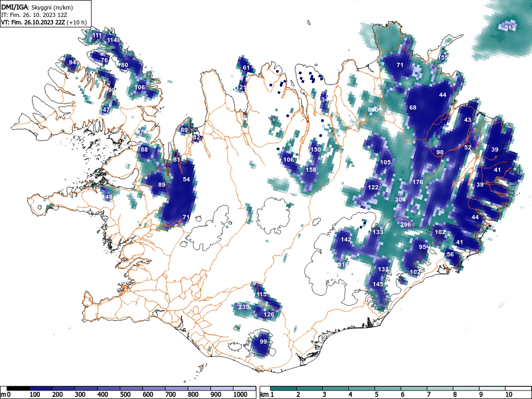Click the visibility value 99 in south Iceland

263,342
